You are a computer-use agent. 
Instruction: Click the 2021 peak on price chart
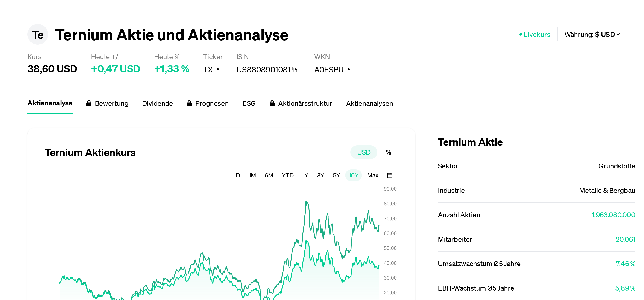(x=306, y=201)
